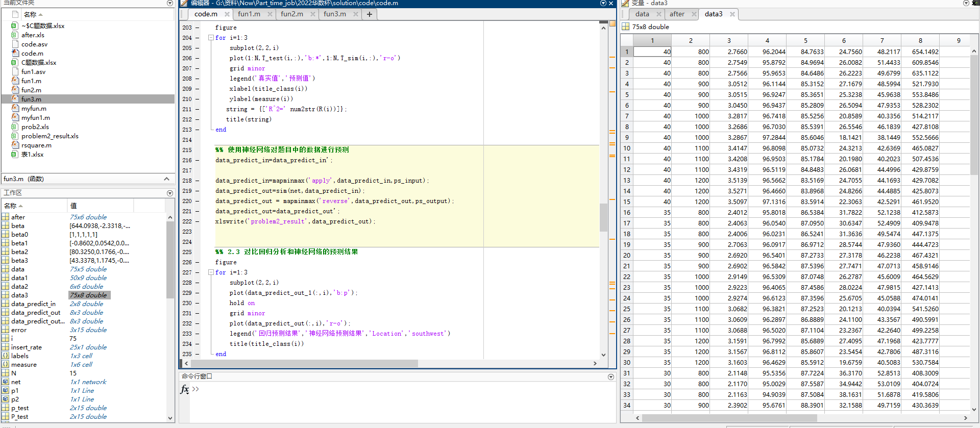The width and height of the screenshot is (980, 428).
Task: Select the 表1.xlsx file icon
Action: coord(15,154)
